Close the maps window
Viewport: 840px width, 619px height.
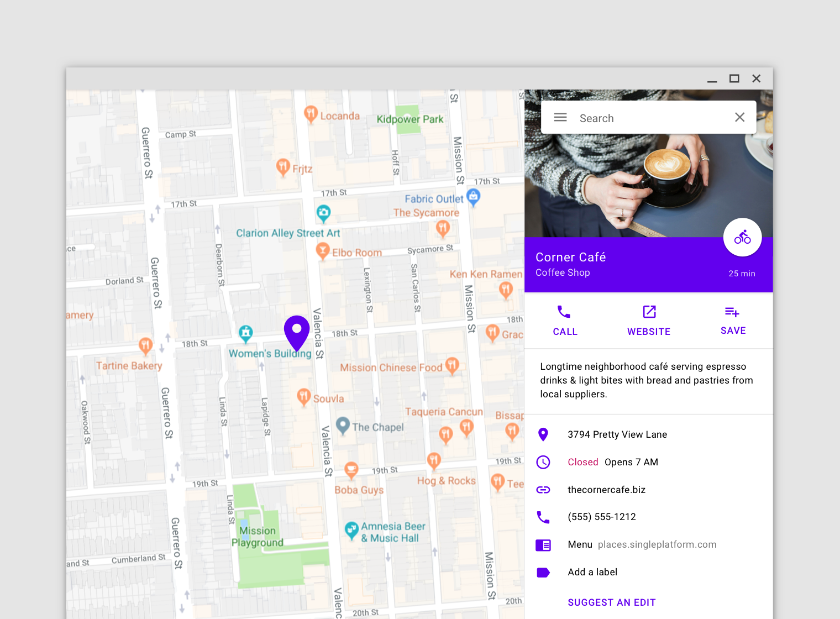pyautogui.click(x=757, y=78)
